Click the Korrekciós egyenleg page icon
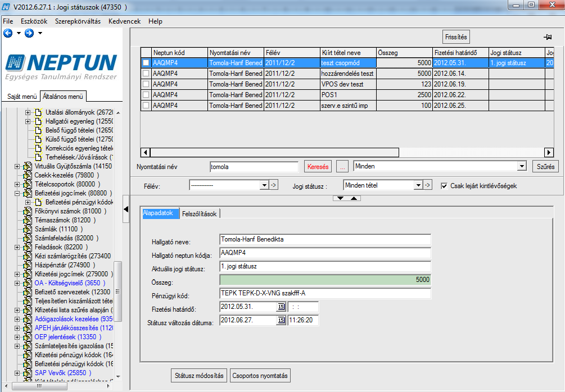The image size is (565, 392). (x=38, y=148)
